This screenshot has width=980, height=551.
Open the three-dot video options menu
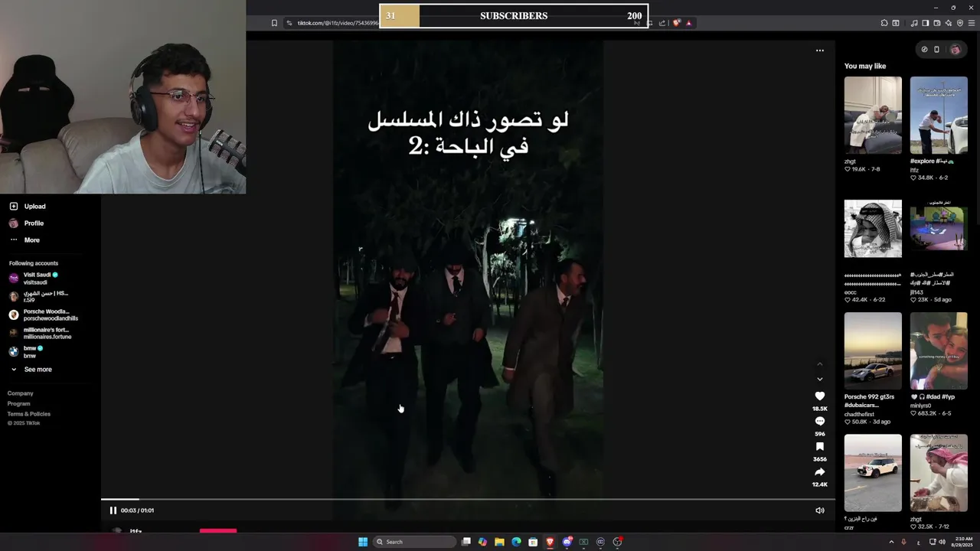[x=819, y=51]
